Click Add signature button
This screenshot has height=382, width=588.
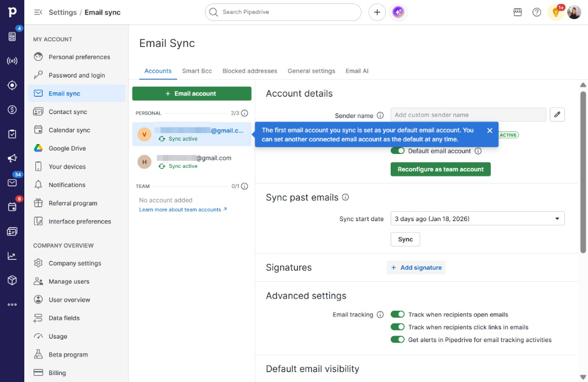coord(416,267)
